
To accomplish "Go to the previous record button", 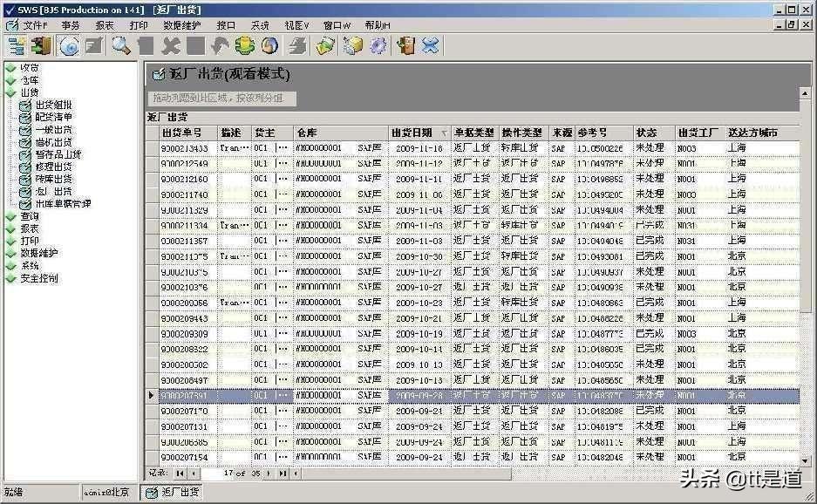I will (194, 473).
